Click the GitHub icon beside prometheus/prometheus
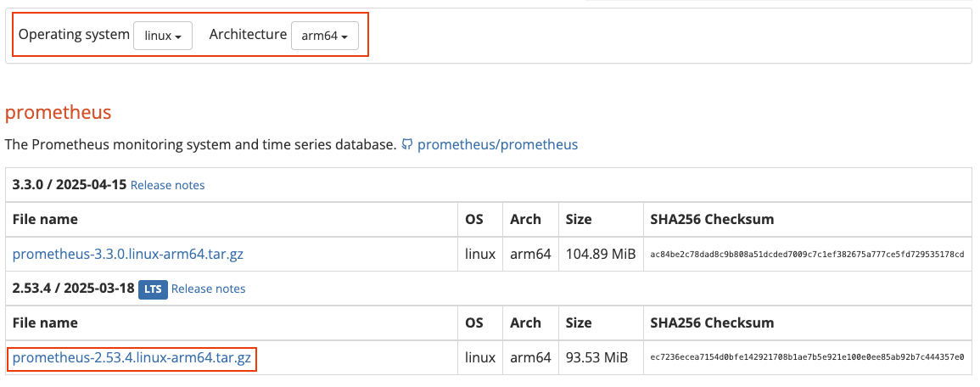Screen dimensions: 980x387 (x=407, y=144)
